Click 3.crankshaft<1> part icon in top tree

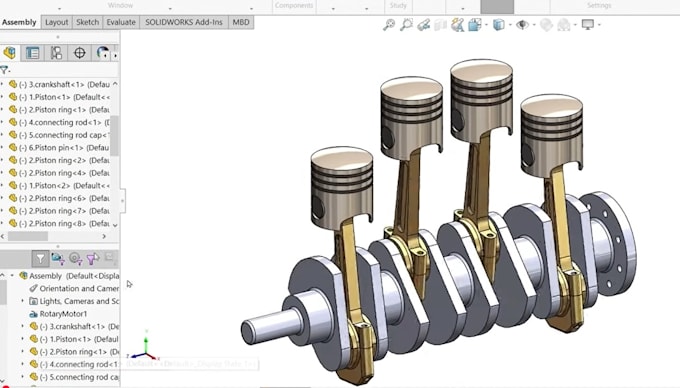[13, 84]
